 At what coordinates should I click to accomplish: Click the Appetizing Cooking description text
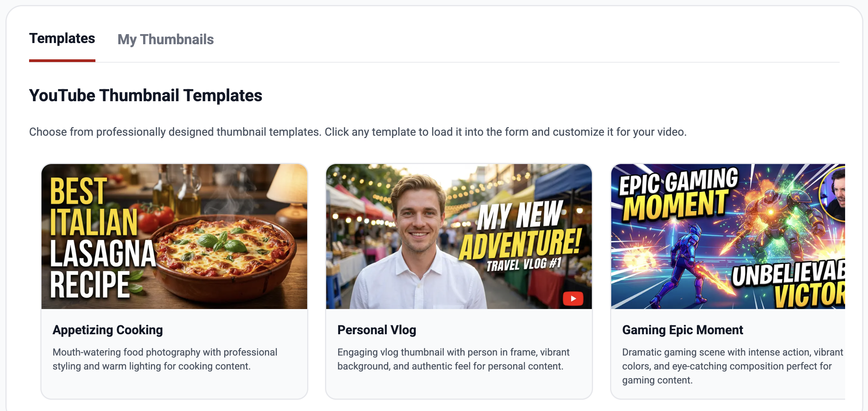[x=165, y=359]
